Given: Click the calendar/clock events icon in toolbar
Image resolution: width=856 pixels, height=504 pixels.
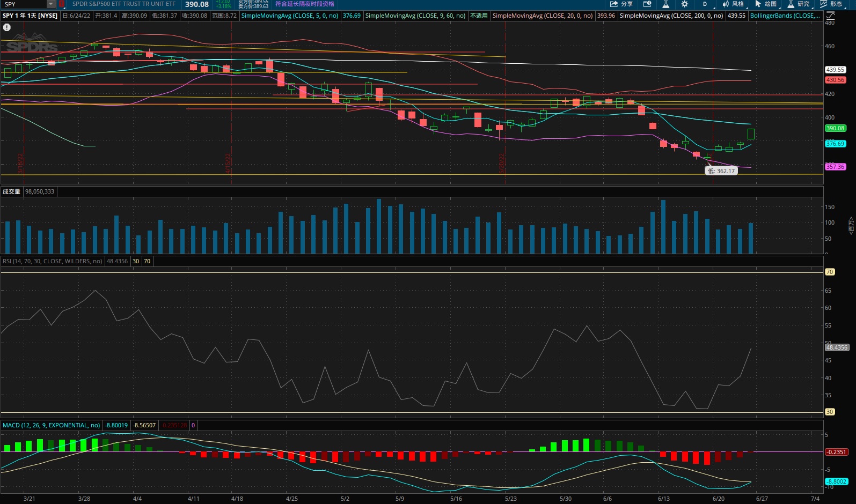Looking at the screenshot, I should pos(647,4).
